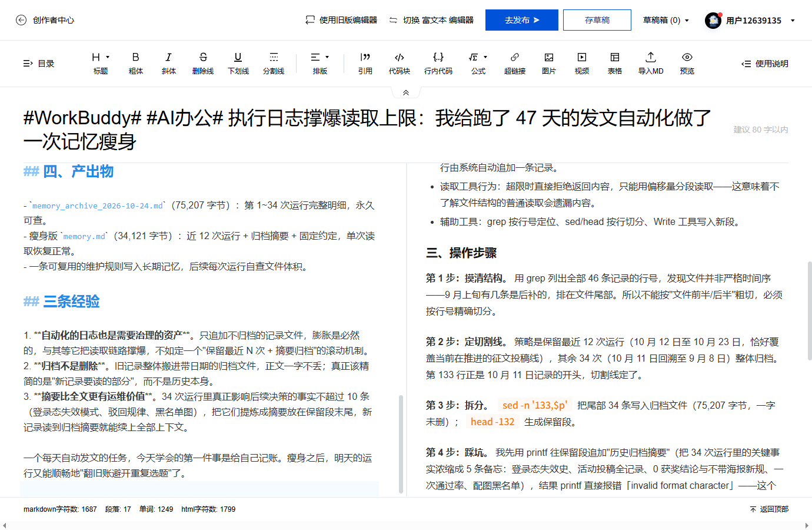Click the '## 三条经验' heading in editor
Viewport: 812px width, 530px height.
point(62,302)
